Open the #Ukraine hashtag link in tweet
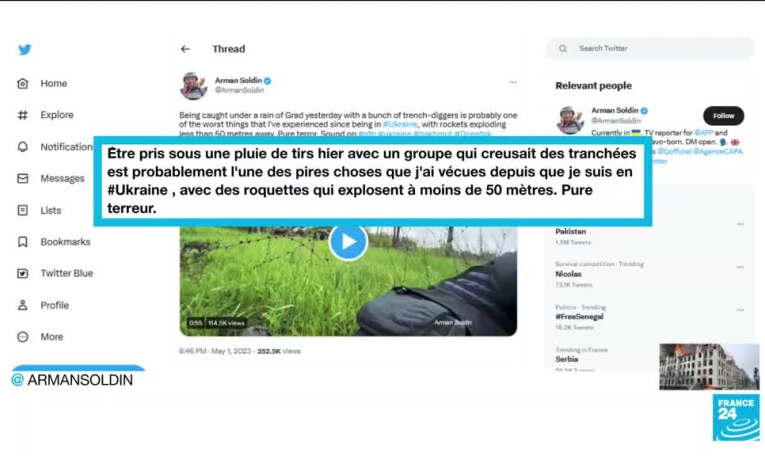 point(400,124)
